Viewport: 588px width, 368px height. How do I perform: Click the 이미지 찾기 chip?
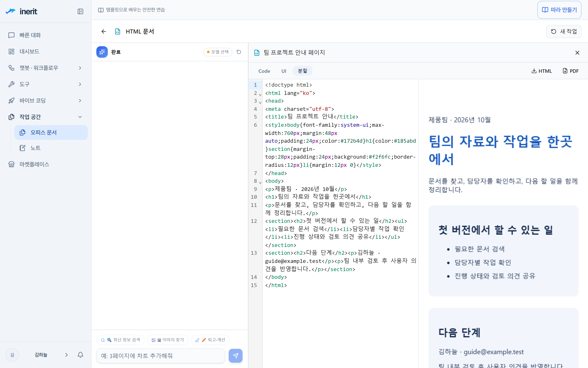[168, 340]
